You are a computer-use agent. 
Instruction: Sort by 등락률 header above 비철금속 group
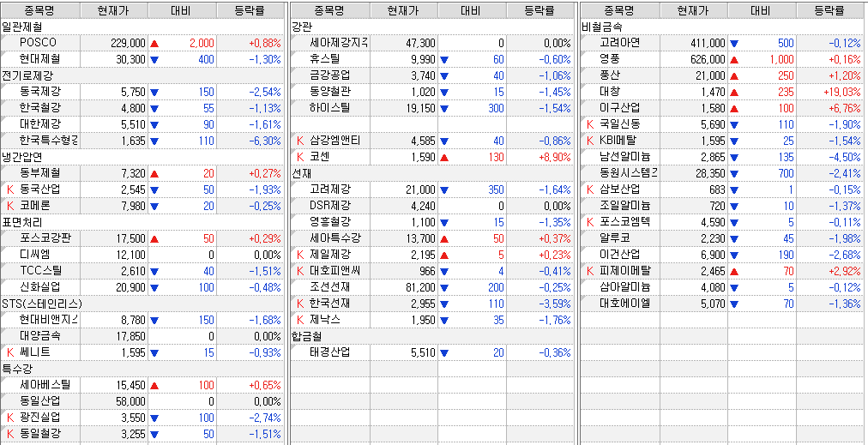point(829,10)
